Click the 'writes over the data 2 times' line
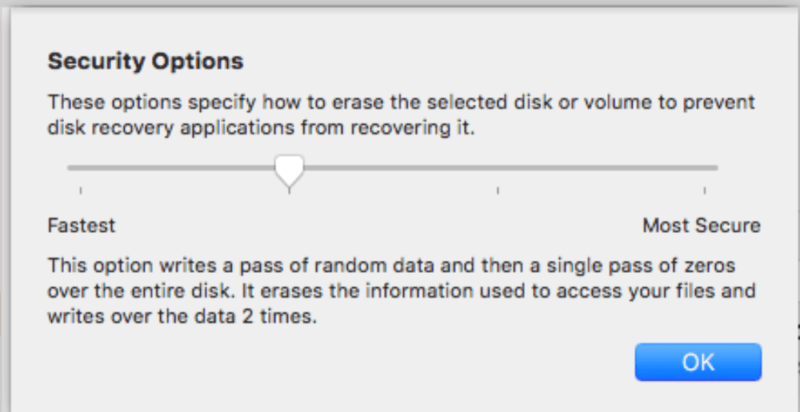800x412 pixels. tap(183, 317)
